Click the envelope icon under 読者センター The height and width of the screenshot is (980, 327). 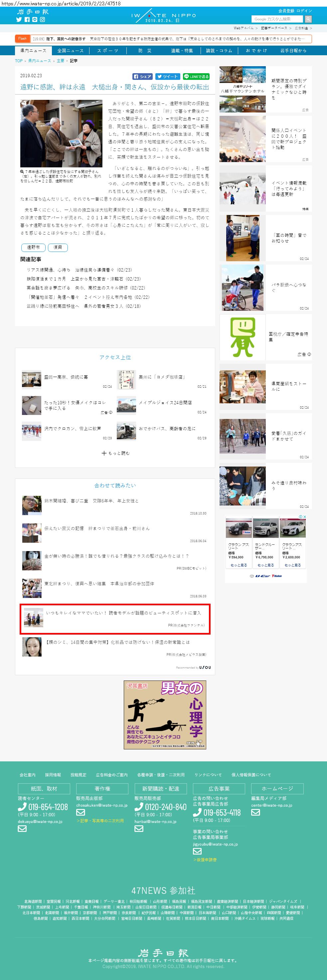click(22, 829)
